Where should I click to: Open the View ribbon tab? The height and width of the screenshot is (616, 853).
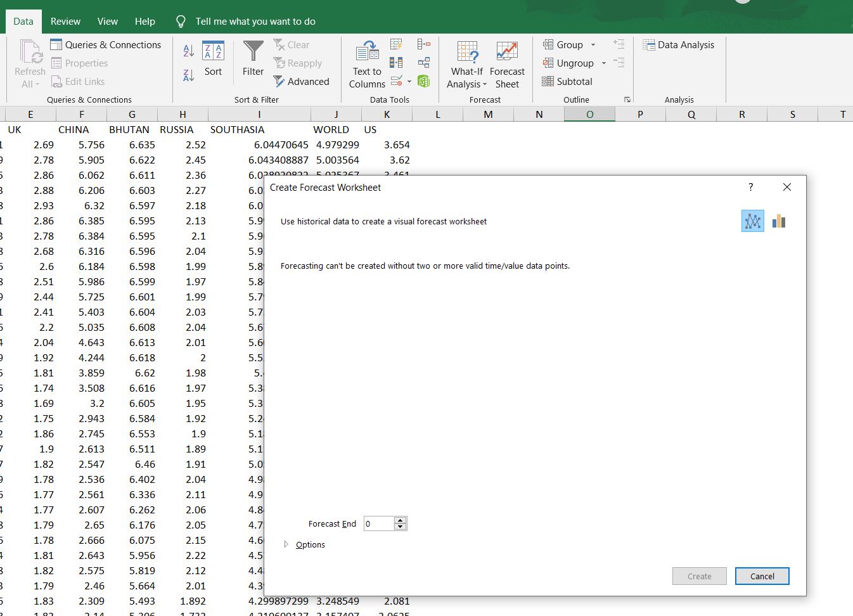107,21
